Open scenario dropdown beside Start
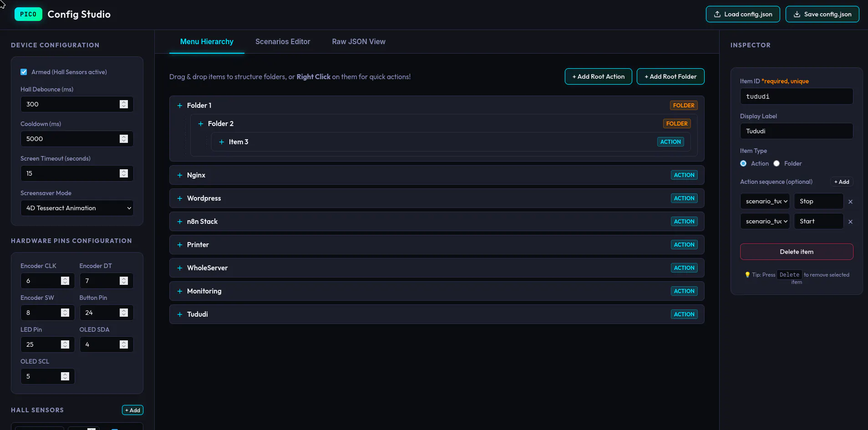The width and height of the screenshot is (868, 430). click(x=765, y=221)
